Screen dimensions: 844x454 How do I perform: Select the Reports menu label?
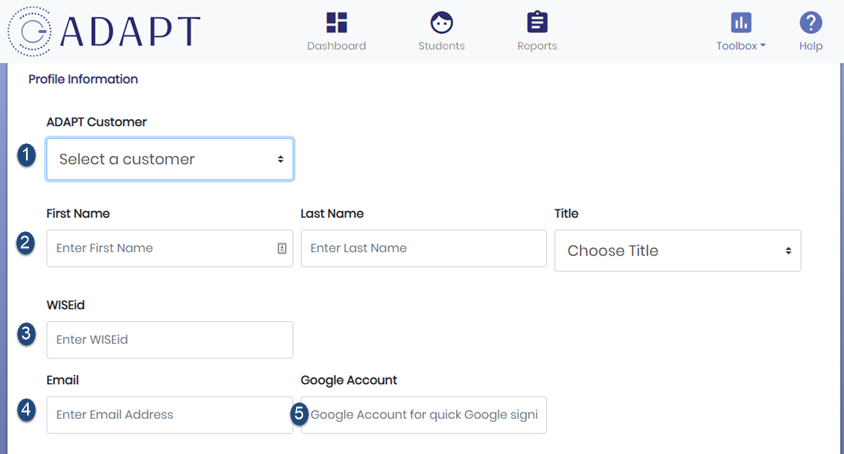click(x=537, y=46)
